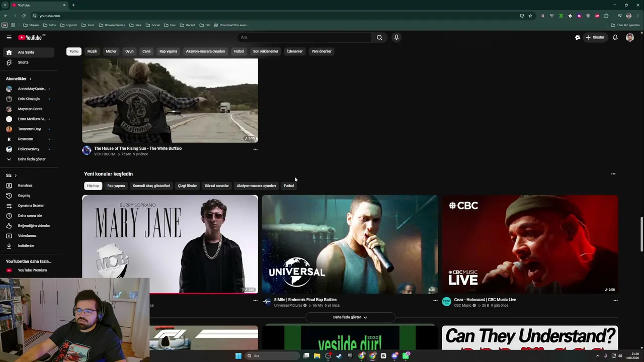The width and height of the screenshot is (644, 362).
Task: Expand the Siz section arrow
Action: point(16,175)
